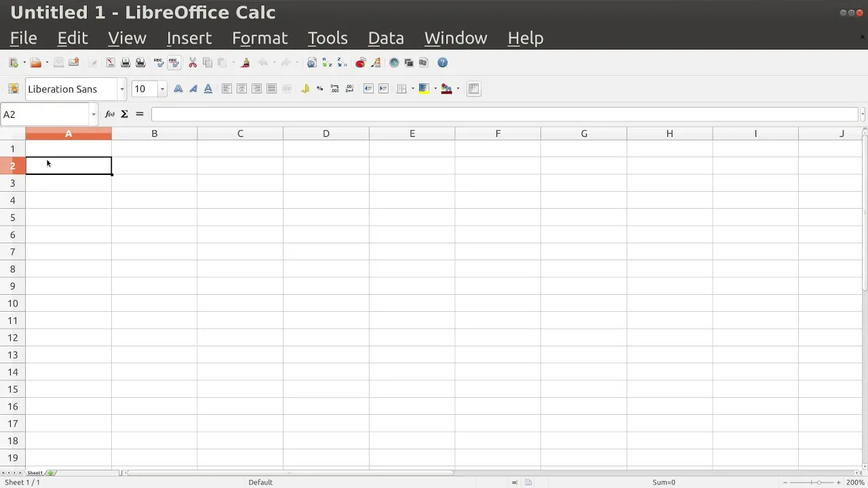
Task: Open the Font Size dropdown arrow
Action: point(162,89)
